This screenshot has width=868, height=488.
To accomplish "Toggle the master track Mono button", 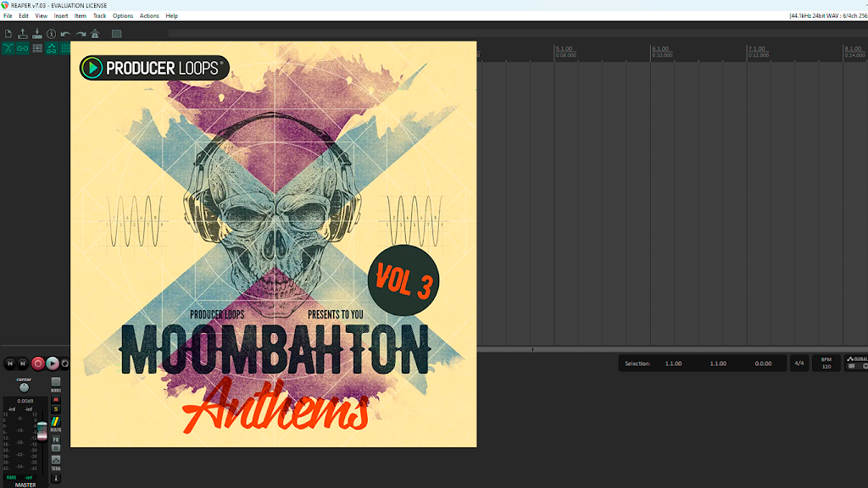I will [56, 382].
